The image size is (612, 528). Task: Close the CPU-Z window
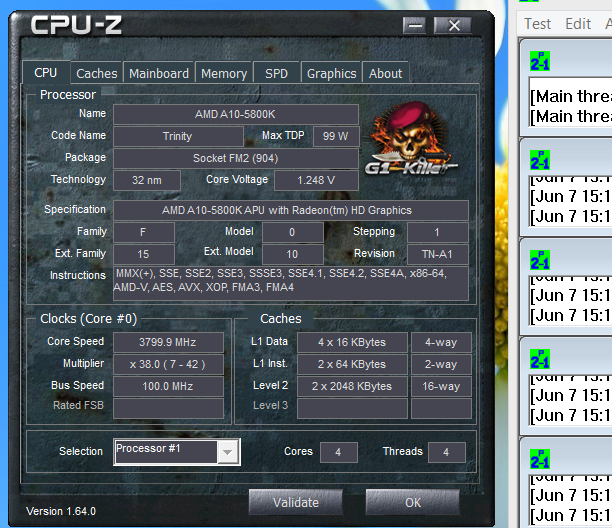coord(453,26)
